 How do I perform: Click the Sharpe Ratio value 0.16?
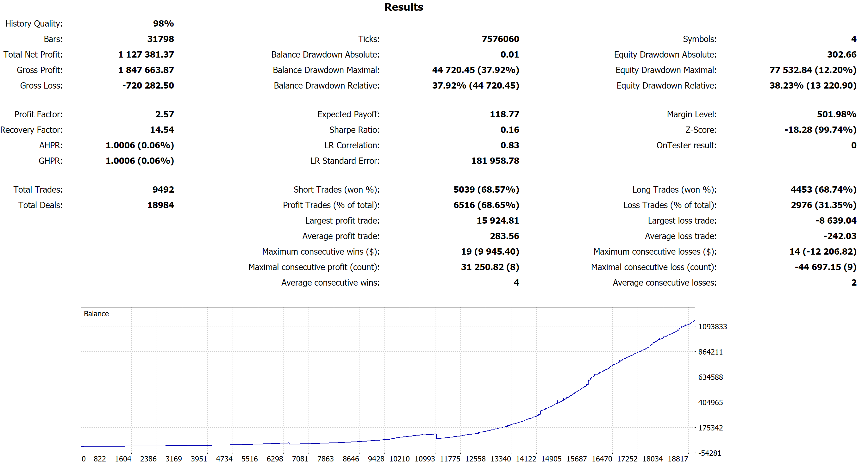(x=509, y=130)
